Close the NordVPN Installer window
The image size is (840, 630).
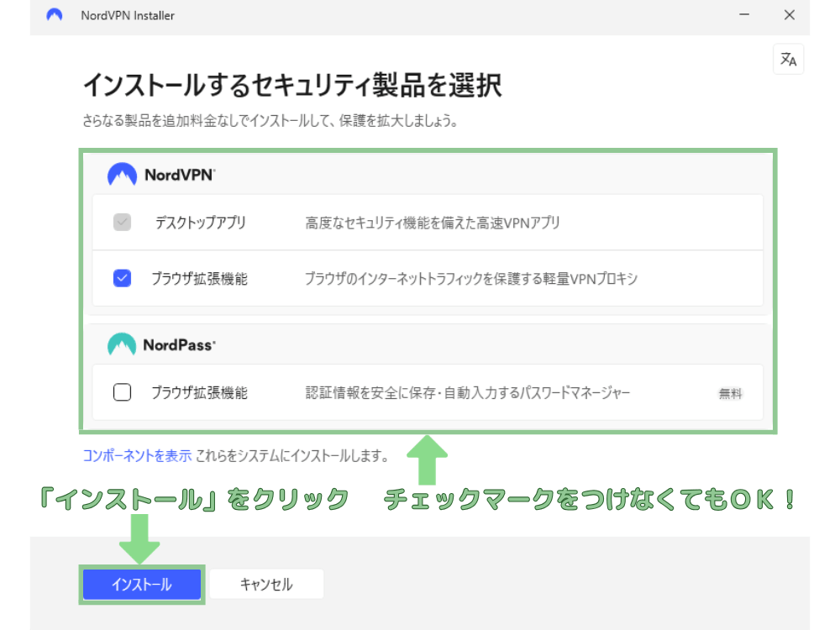click(x=789, y=15)
